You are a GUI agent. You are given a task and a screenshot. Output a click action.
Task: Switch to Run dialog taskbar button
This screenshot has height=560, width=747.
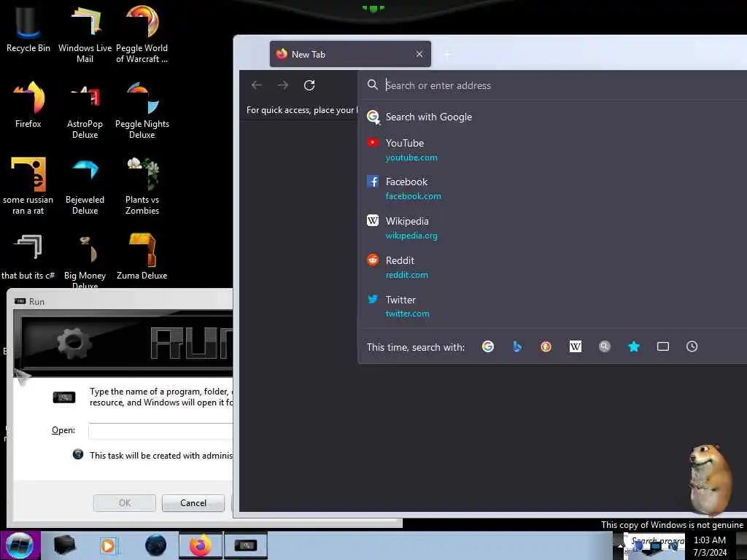(245, 545)
